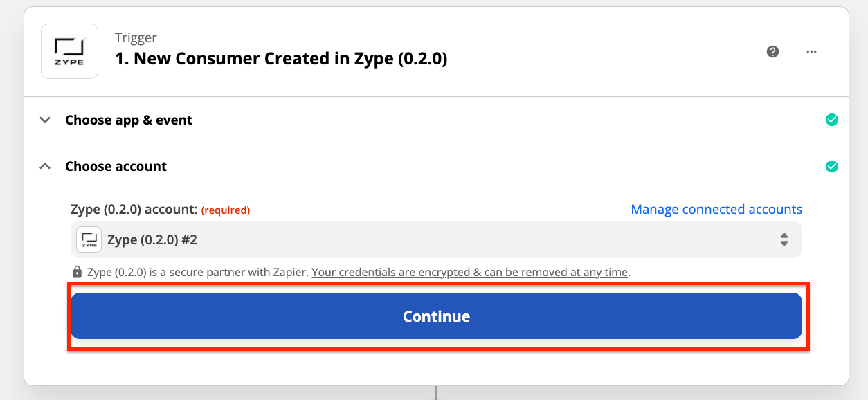Open Manage connected accounts link
This screenshot has height=400, width=868.
click(716, 209)
